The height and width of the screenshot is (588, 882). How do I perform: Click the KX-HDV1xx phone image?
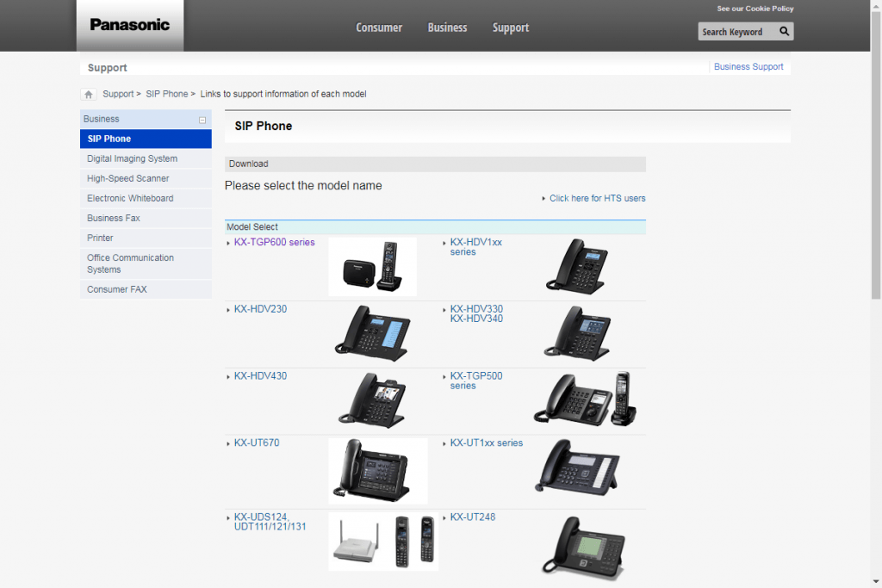click(x=576, y=267)
